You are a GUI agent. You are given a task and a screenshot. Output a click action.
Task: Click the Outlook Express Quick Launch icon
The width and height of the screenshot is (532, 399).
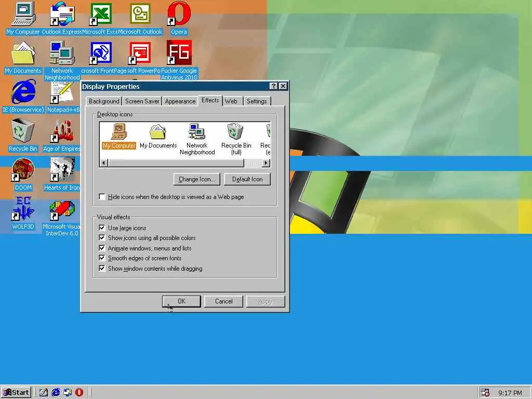[68, 393]
